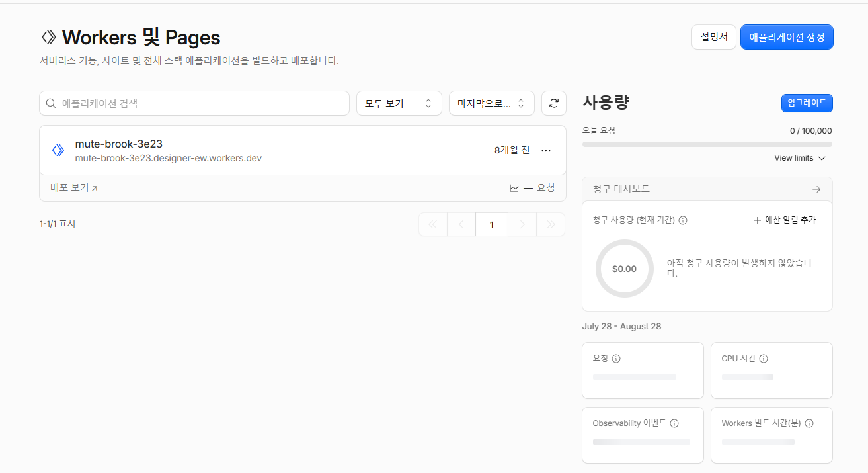Image resolution: width=868 pixels, height=473 pixels.
Task: Click the requests chart icon in mute-brook-3e23 row
Action: pyautogui.click(x=514, y=188)
